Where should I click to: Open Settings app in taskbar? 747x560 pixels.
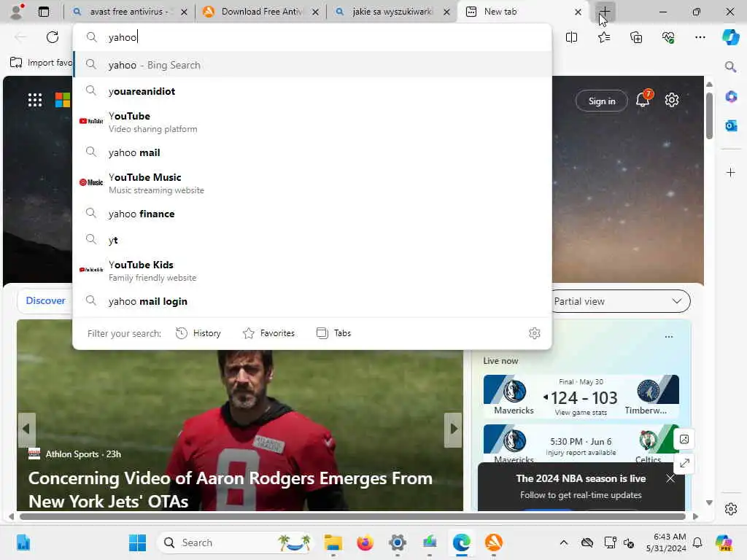(x=398, y=542)
